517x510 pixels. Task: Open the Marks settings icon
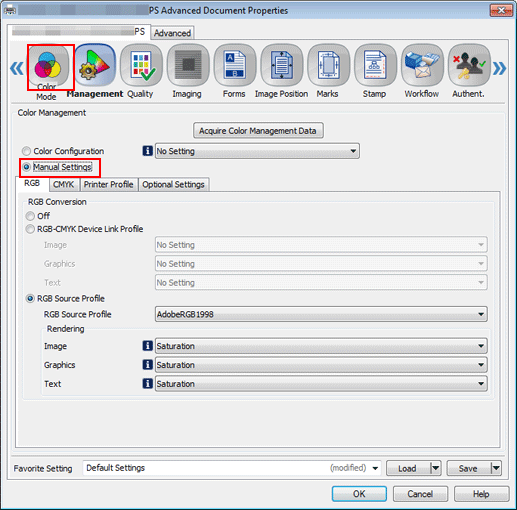pos(329,65)
